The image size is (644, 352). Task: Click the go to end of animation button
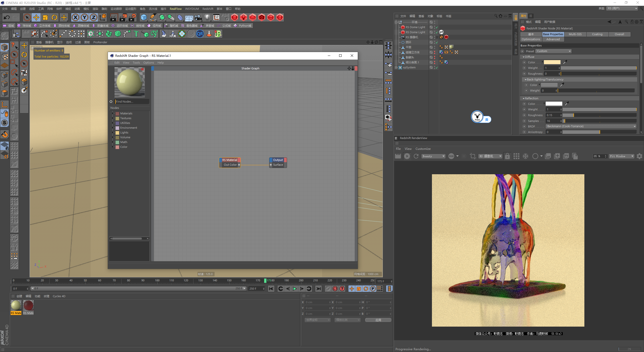coord(318,289)
